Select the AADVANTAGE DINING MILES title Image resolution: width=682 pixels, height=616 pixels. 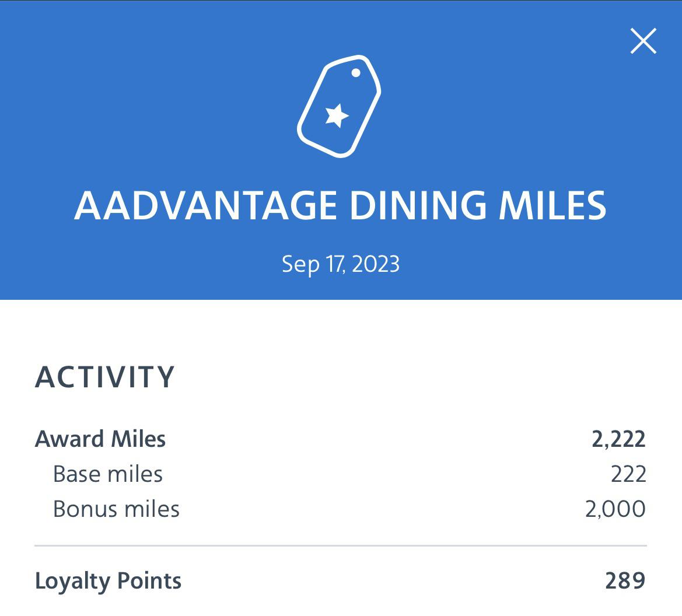pyautogui.click(x=341, y=205)
